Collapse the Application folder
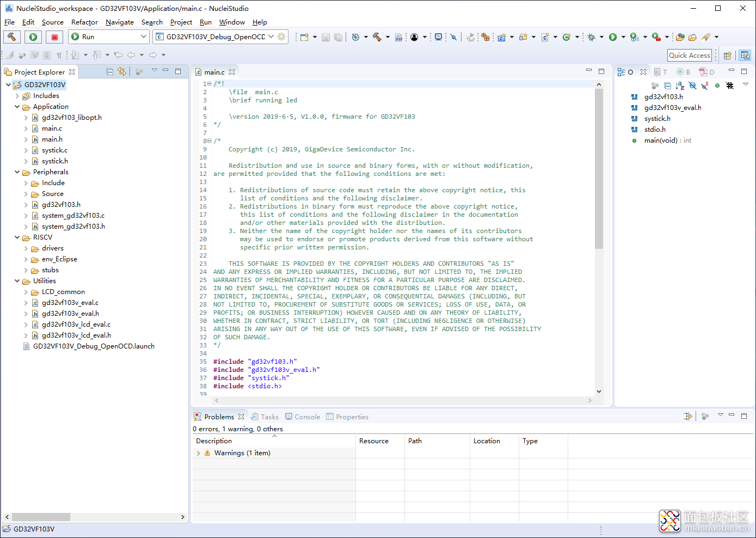The width and height of the screenshot is (756, 538). pos(17,107)
